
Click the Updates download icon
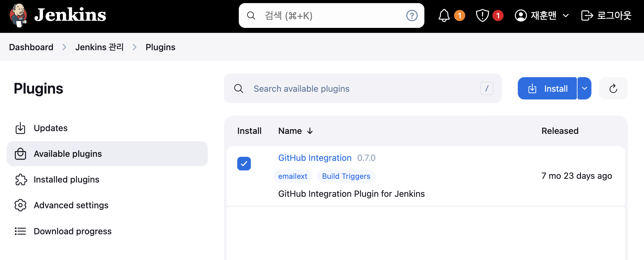[20, 128]
